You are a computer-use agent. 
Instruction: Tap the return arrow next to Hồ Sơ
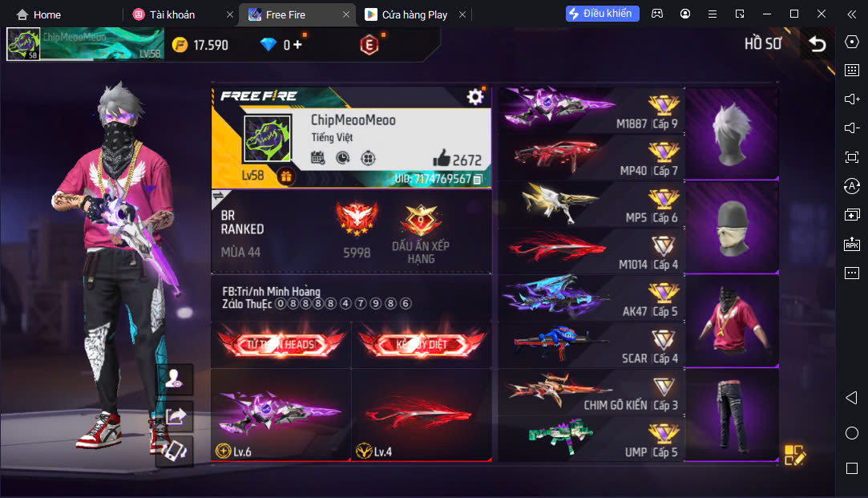tap(817, 44)
